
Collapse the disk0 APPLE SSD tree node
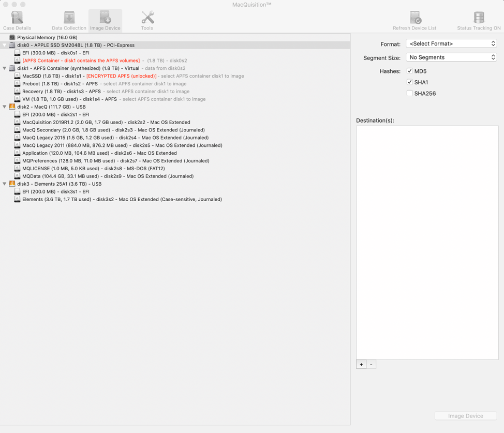[5, 45]
